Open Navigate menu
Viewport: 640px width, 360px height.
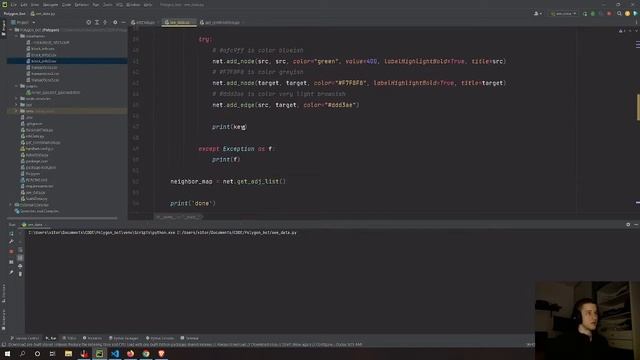point(51,5)
